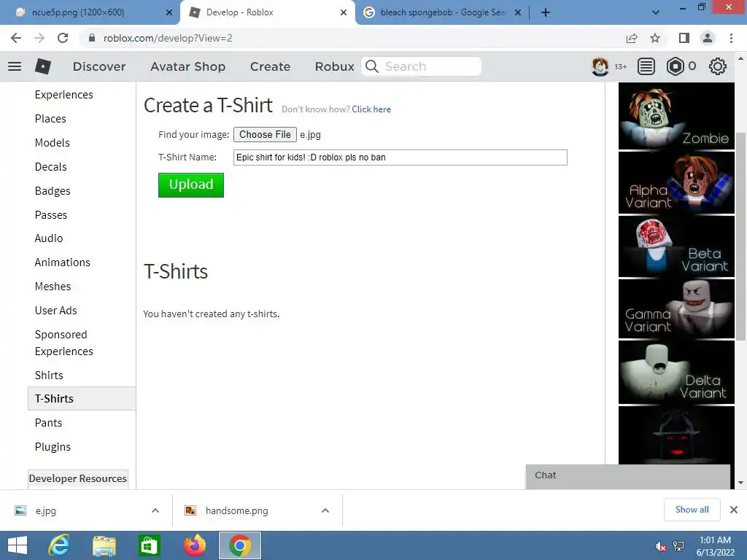Open the notifications feed icon
Screen dimensions: 747x560
click(646, 66)
